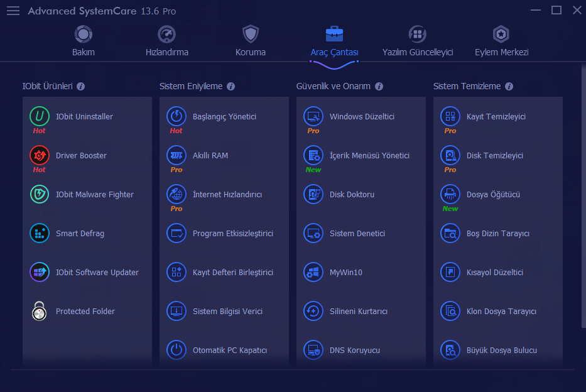Viewport: 586px width, 392px height.
Task: Open the Koruma tab
Action: (251, 41)
